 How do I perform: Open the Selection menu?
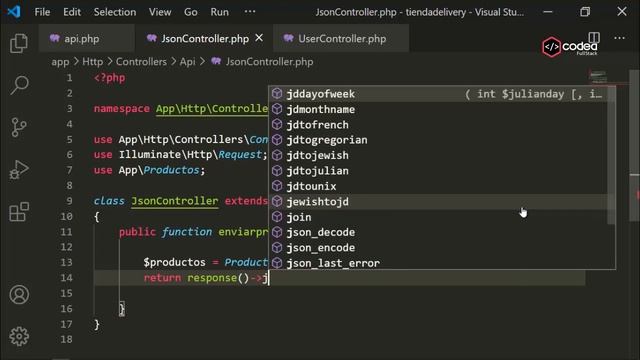115,12
